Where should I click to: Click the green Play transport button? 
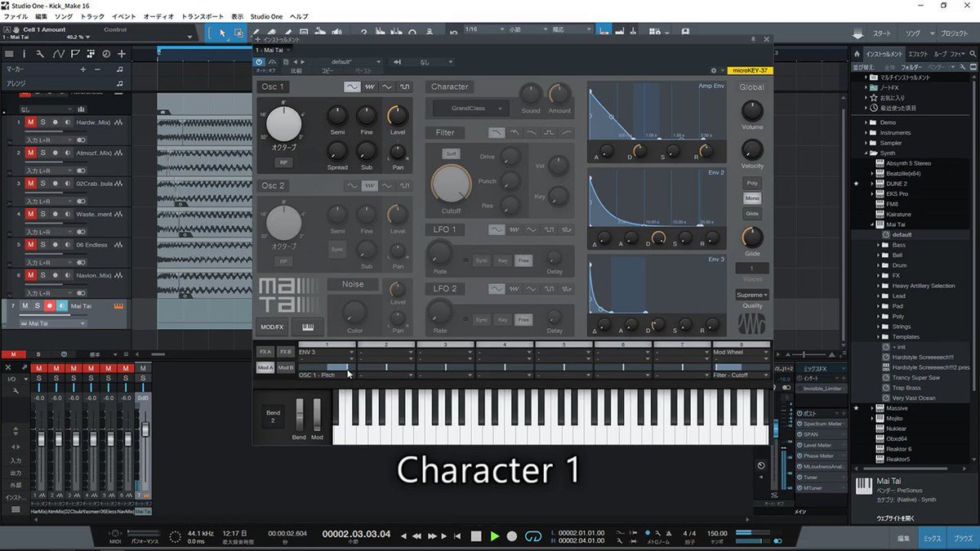point(494,536)
